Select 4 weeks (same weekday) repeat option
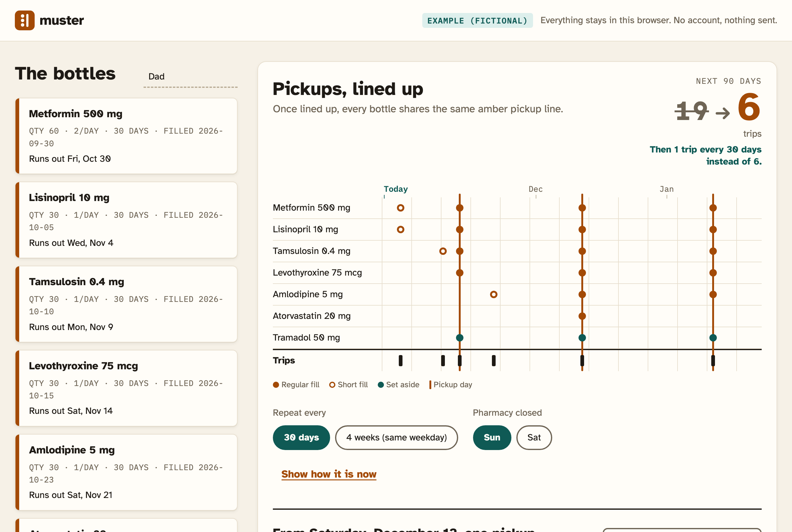The height and width of the screenshot is (532, 792). [x=396, y=437]
